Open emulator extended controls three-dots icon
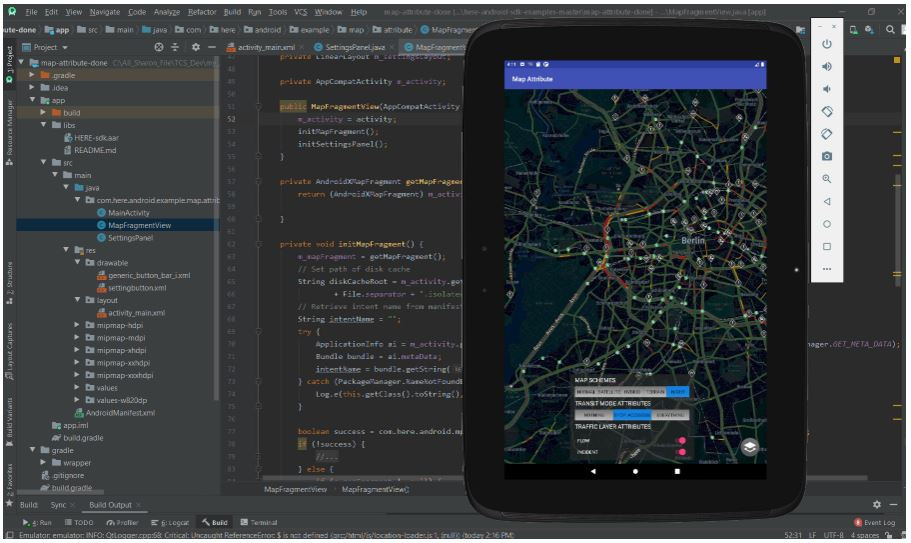Image resolution: width=911 pixels, height=543 pixels. 827,269
